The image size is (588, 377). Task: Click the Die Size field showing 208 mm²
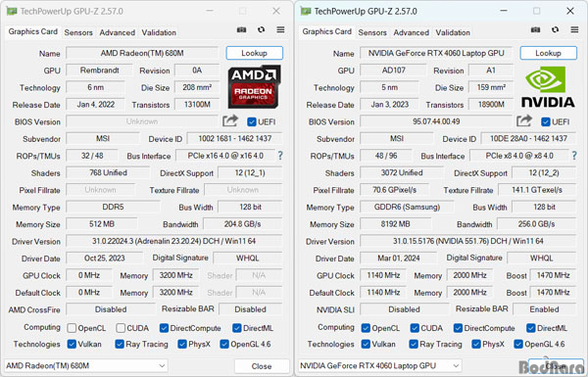tap(197, 87)
